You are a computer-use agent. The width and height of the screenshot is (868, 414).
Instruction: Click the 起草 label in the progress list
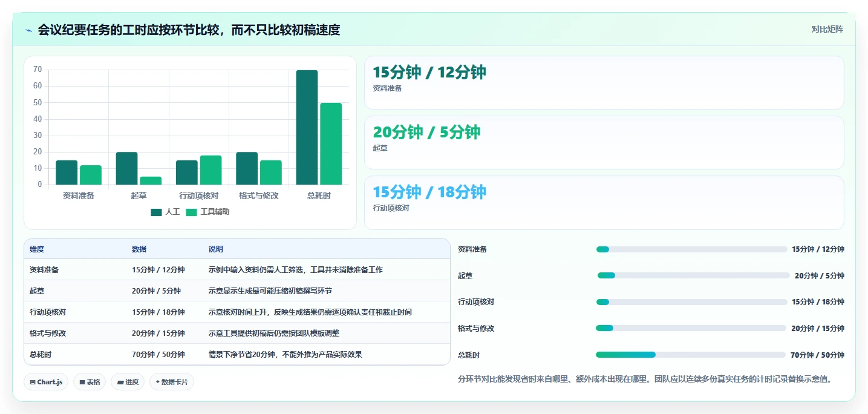(x=465, y=276)
